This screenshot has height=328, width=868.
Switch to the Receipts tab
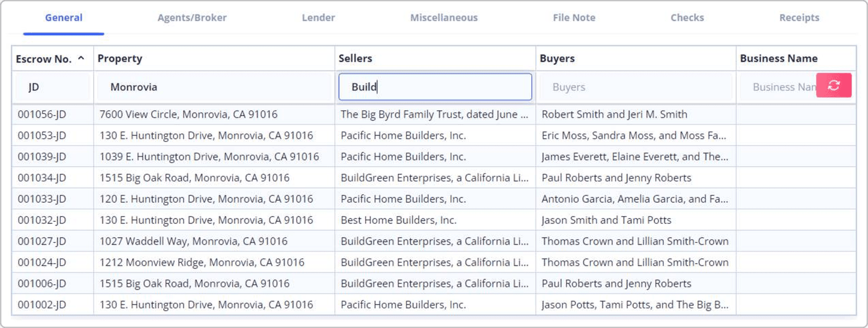pyautogui.click(x=799, y=17)
